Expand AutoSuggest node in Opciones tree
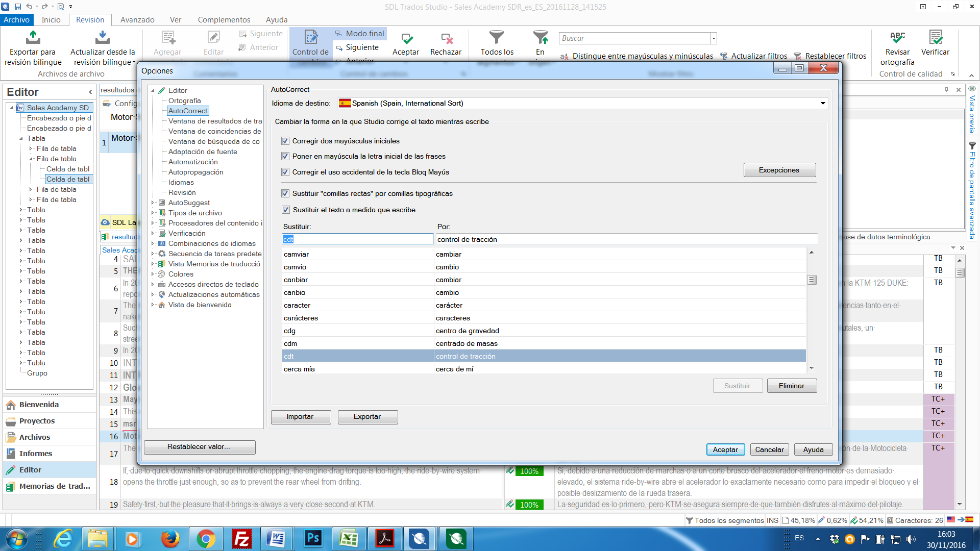Image resolution: width=980 pixels, height=551 pixels. point(153,203)
